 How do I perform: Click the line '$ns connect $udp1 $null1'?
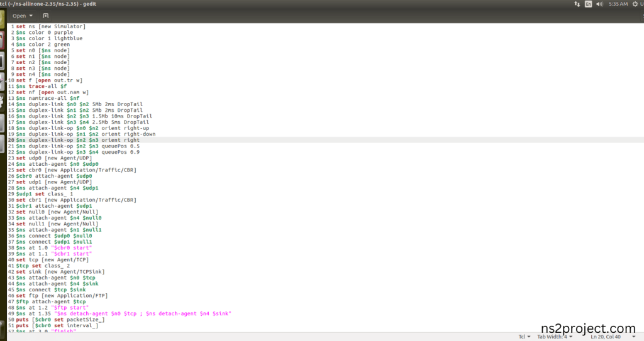[54, 242]
